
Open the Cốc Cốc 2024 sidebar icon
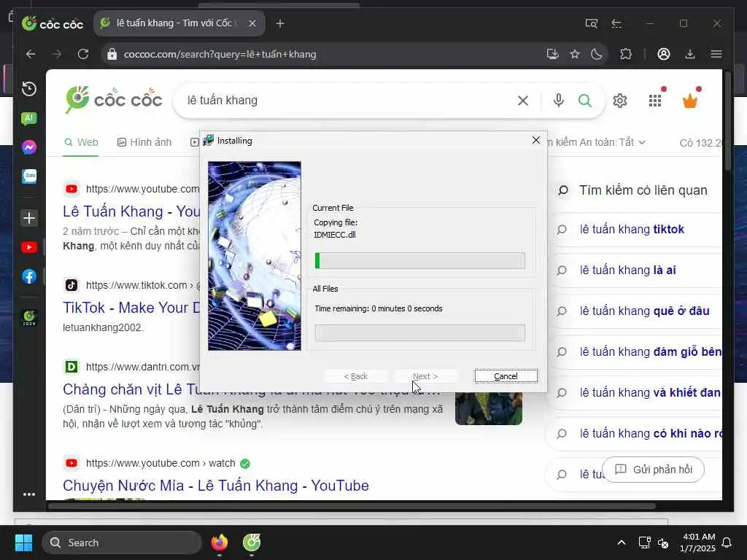click(29, 317)
